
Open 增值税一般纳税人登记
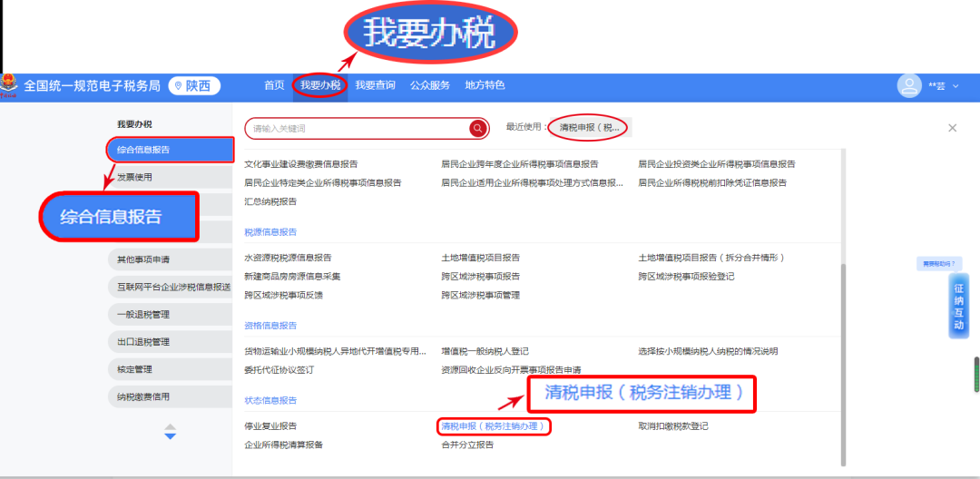click(485, 352)
